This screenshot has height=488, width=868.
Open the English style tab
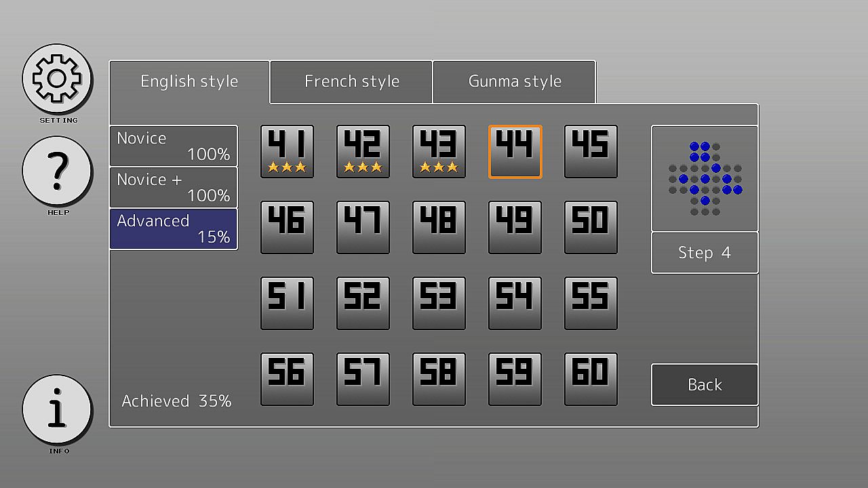point(189,82)
